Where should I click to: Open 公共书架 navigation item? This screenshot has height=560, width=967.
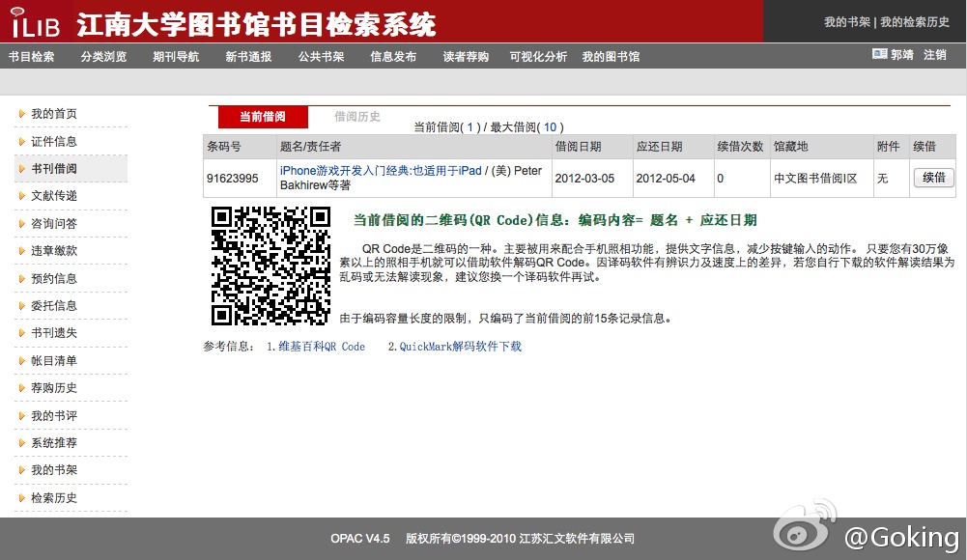321,57
